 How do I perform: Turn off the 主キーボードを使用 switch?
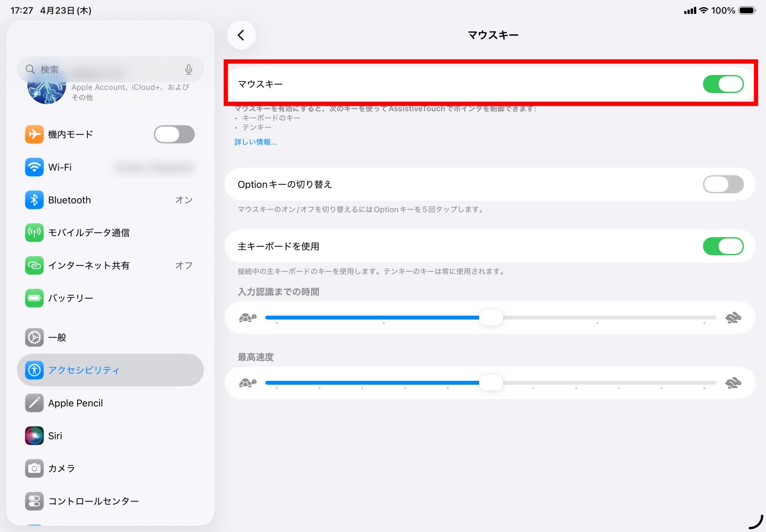coord(723,246)
